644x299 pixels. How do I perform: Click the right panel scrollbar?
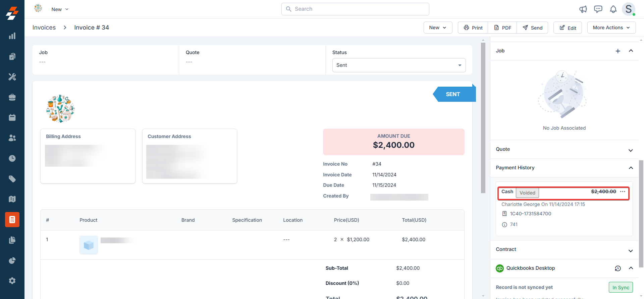(641, 214)
